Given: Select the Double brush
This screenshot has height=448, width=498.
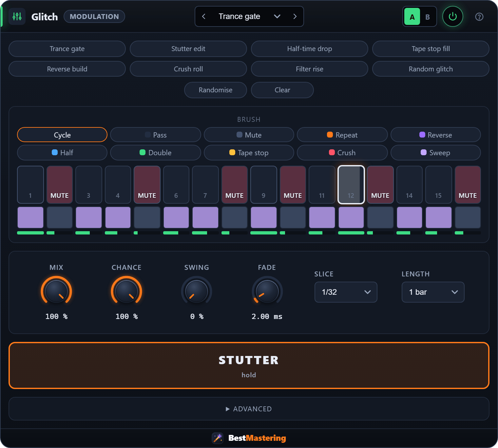Looking at the screenshot, I should (x=156, y=153).
